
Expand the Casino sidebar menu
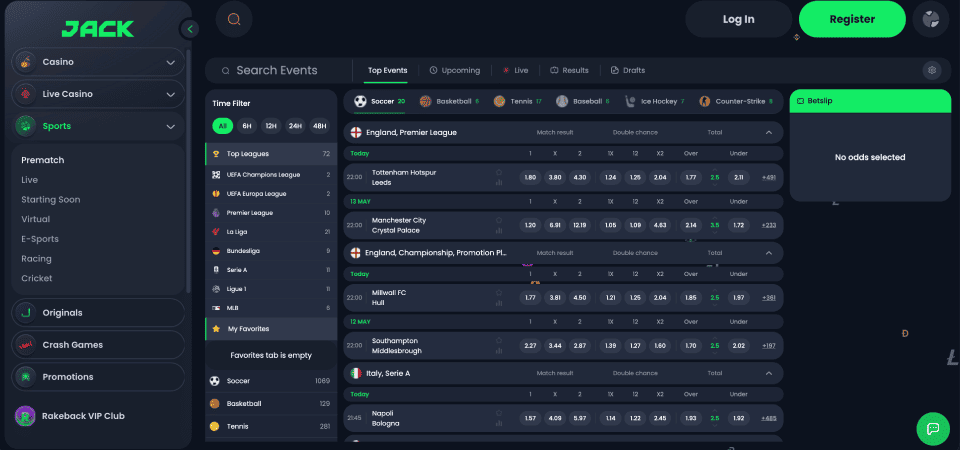(171, 62)
